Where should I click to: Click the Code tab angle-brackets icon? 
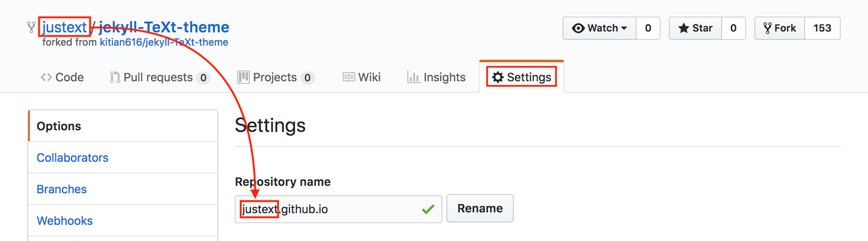46,77
